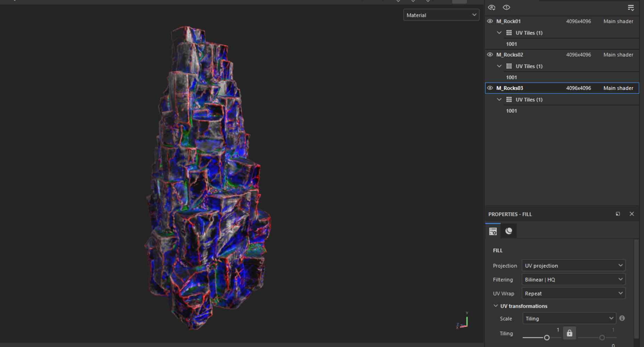The height and width of the screenshot is (347, 644).
Task: Click the solo-view eye icon in panel header
Action: click(507, 7)
